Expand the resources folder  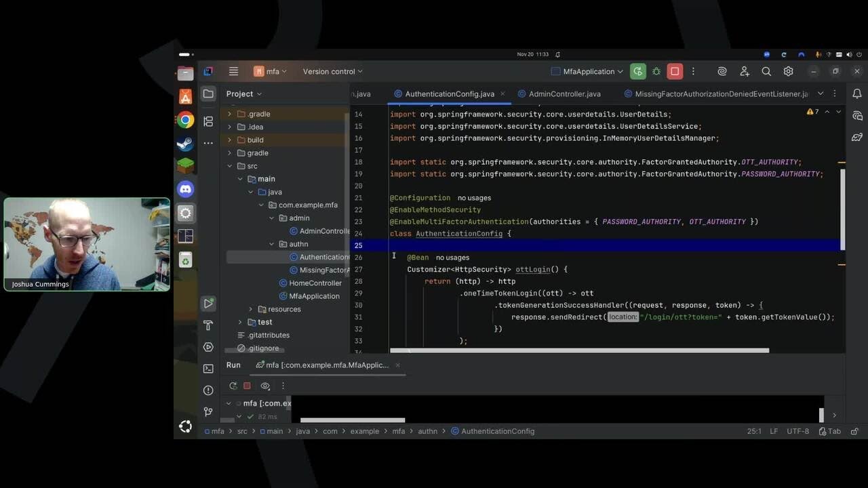(x=250, y=309)
